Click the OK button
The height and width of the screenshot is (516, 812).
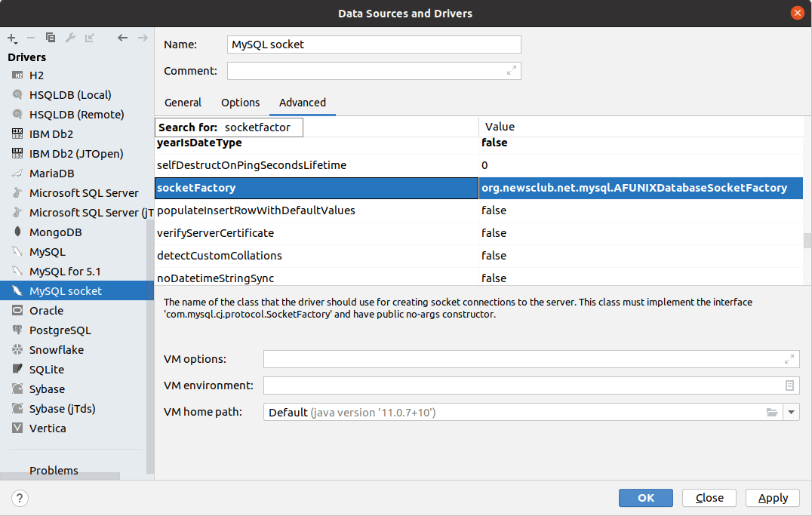coord(645,498)
